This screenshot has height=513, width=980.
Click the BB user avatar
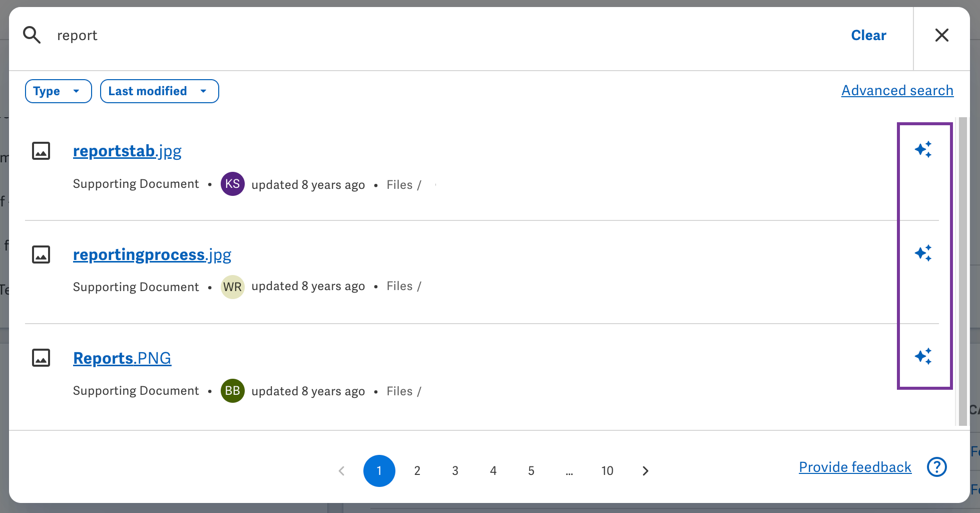[x=233, y=391]
